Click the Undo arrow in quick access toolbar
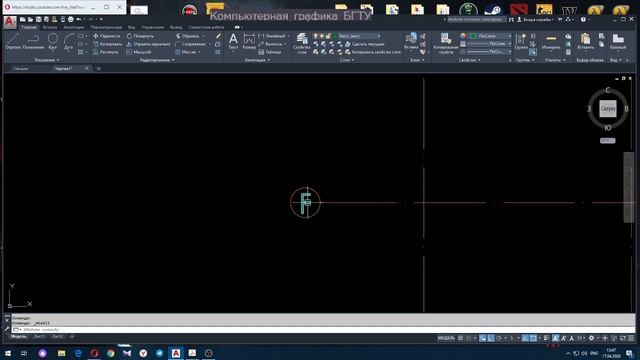 point(79,19)
